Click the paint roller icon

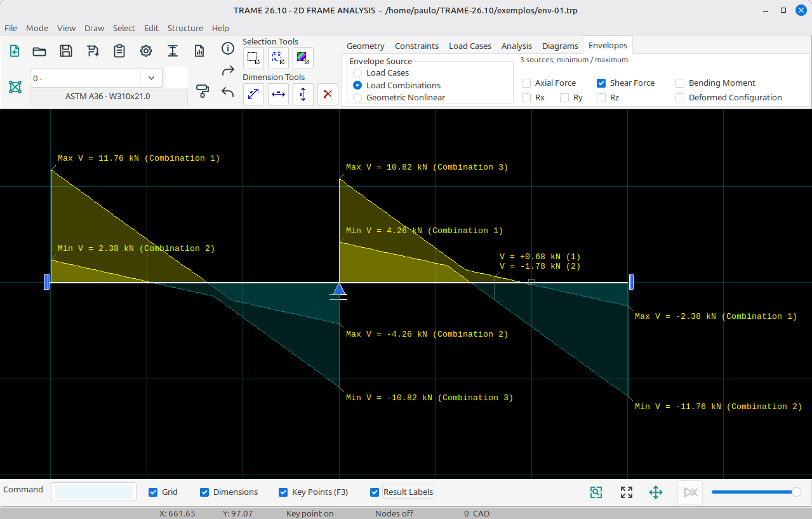point(203,91)
